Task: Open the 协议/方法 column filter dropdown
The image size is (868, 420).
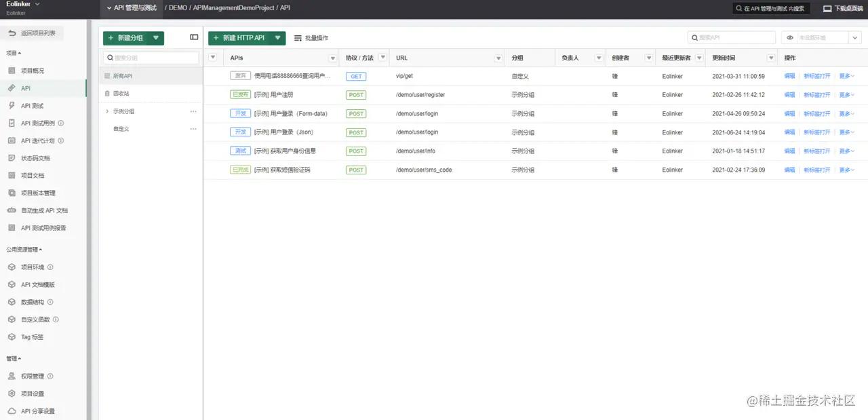Action: pyautogui.click(x=383, y=58)
